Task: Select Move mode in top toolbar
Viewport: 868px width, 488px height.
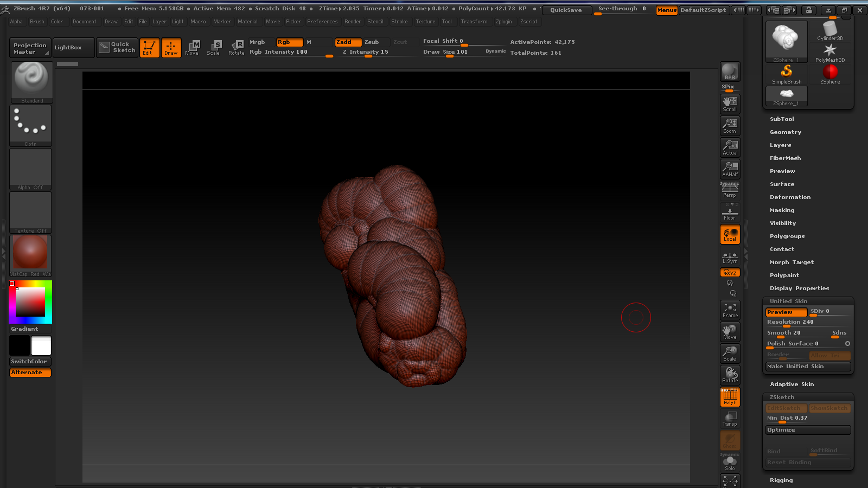Action: coord(192,48)
